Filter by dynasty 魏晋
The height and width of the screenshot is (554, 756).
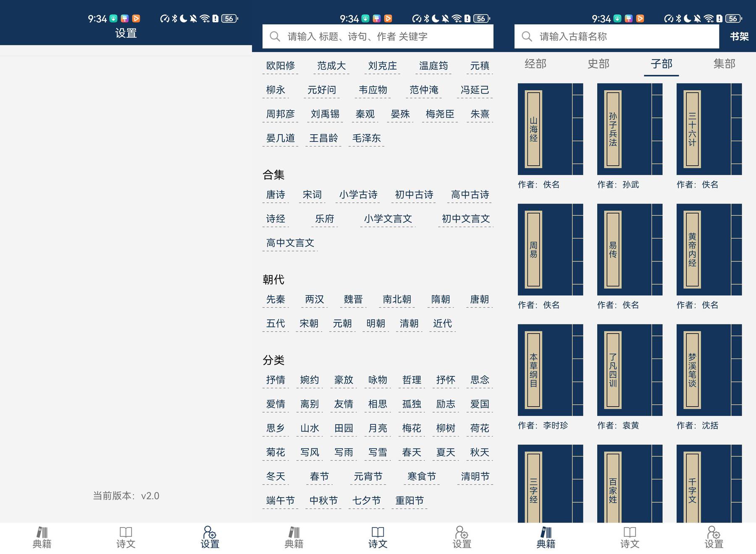[353, 299]
